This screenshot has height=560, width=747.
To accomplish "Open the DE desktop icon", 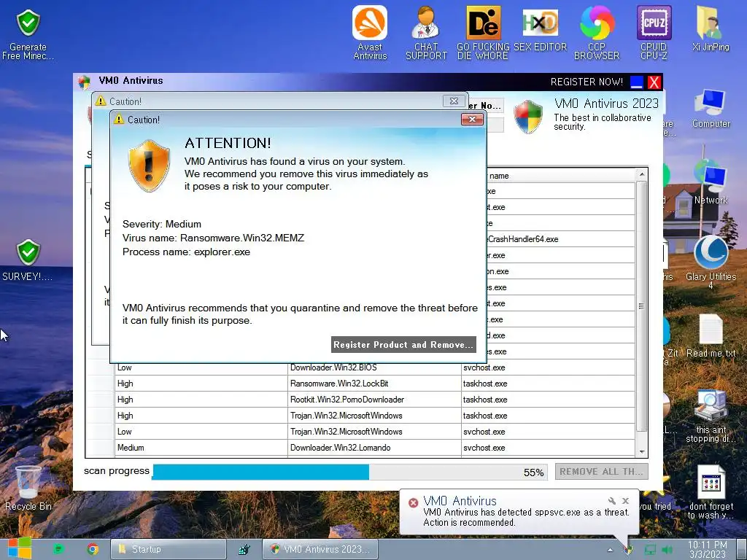I will point(483,32).
